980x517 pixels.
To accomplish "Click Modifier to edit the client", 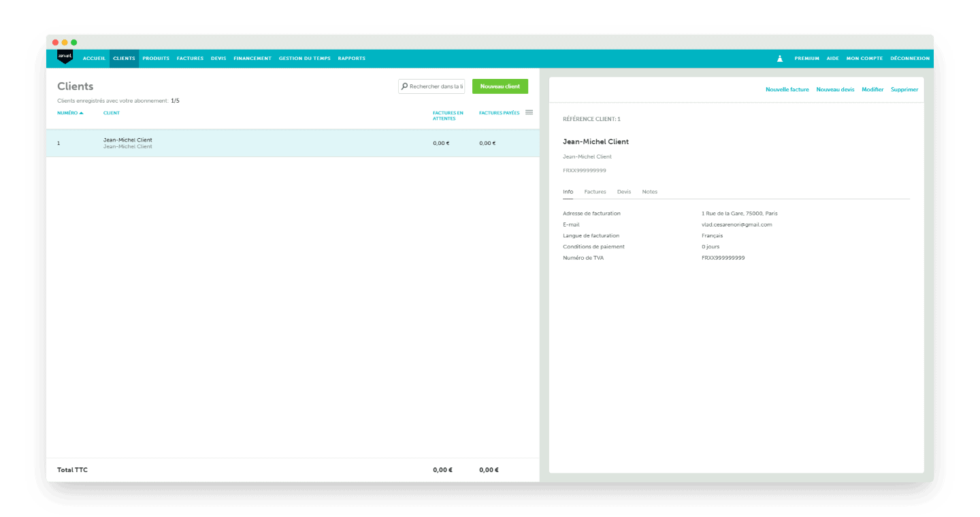I will click(x=872, y=90).
